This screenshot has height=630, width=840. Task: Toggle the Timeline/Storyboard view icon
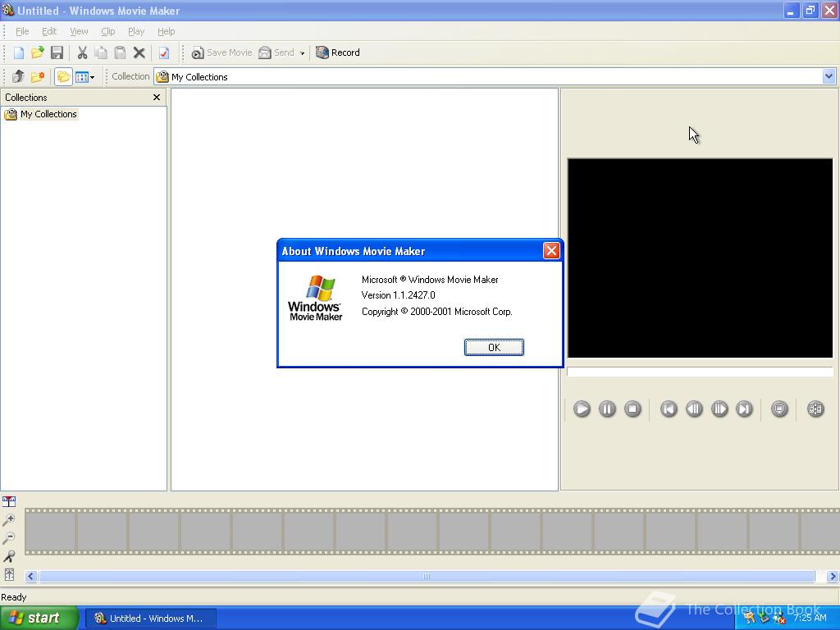coord(9,501)
